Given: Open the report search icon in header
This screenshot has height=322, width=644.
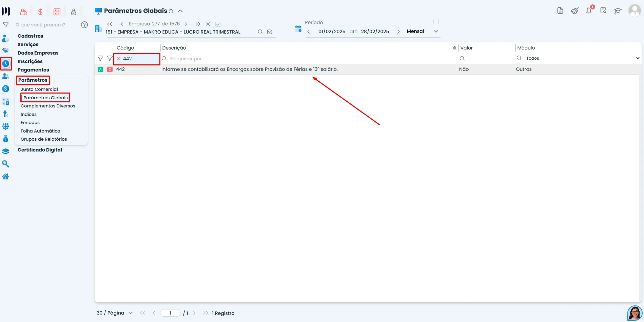Looking at the screenshot, I should point(603,11).
